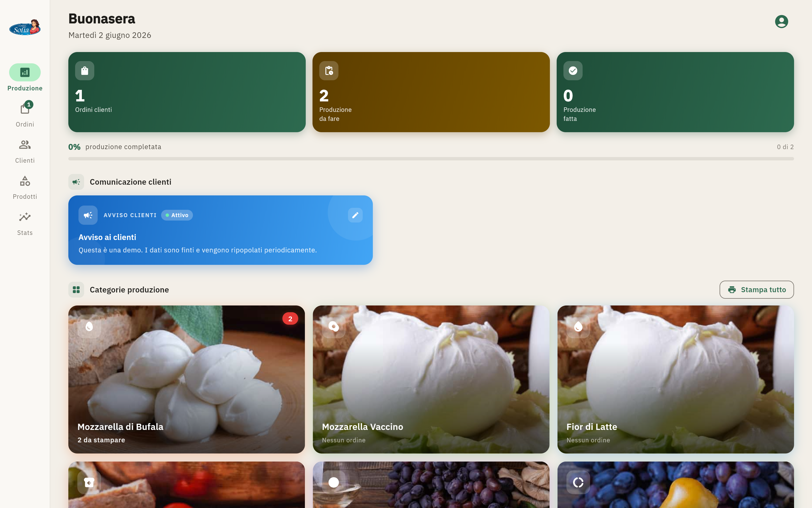Open the Mozzarella di Bufala category card

point(187,379)
